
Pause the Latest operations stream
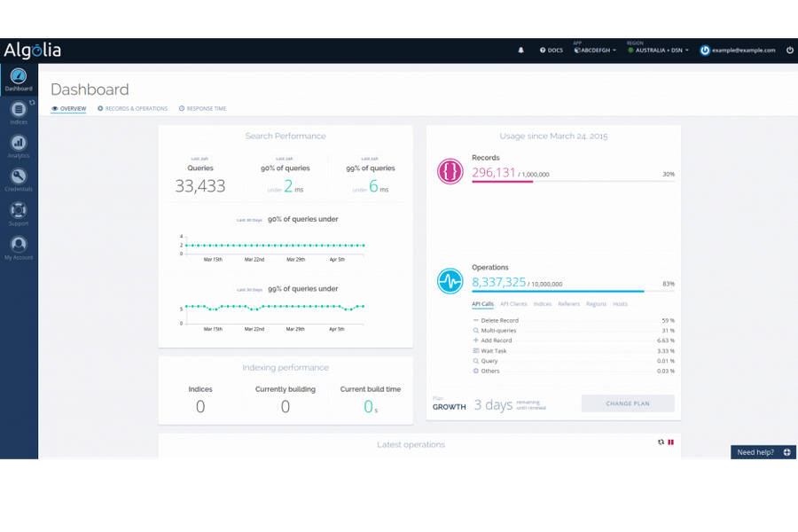coord(671,442)
